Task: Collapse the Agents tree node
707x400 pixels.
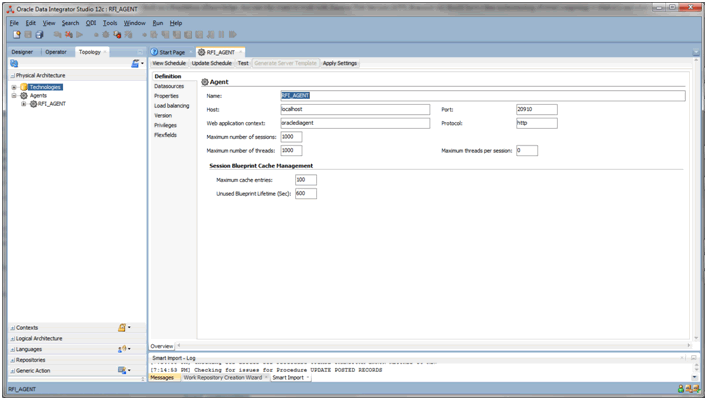Action: click(x=14, y=96)
